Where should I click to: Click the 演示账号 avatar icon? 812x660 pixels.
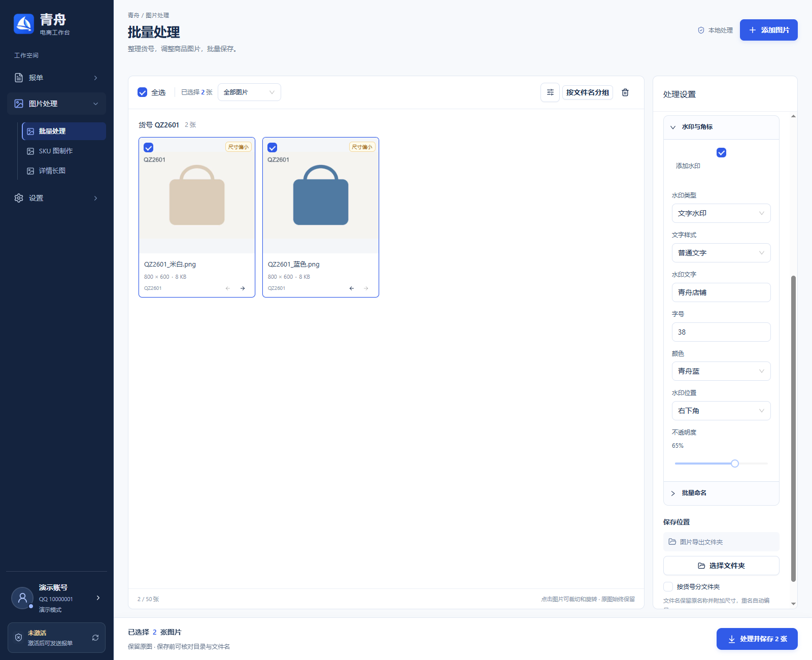[22, 598]
